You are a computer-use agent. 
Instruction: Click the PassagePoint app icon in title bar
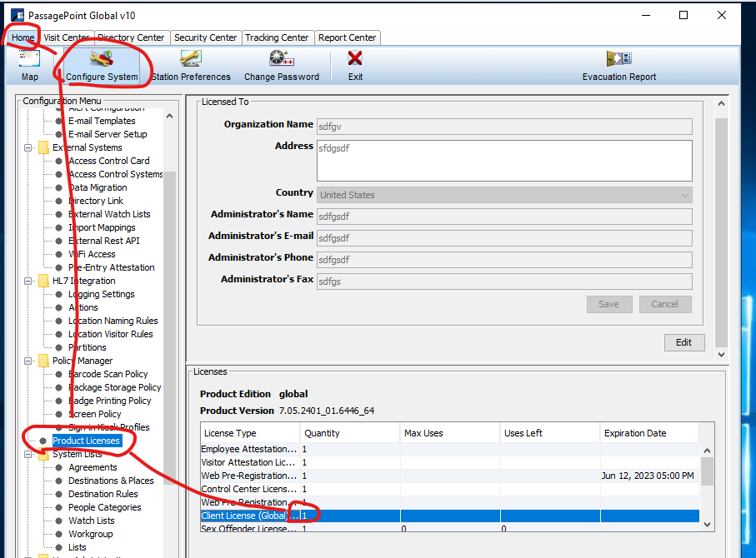18,16
